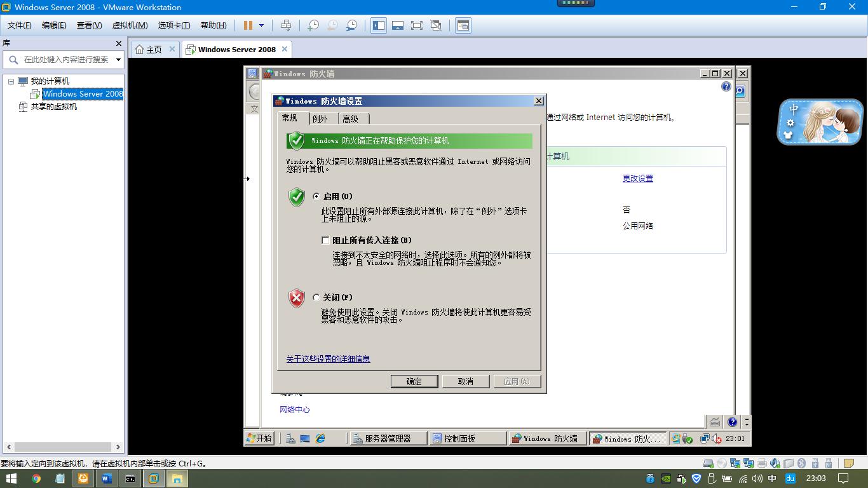Open the snapshot manager icon in the toolbar
Screen dimensions: 868x488
351,25
